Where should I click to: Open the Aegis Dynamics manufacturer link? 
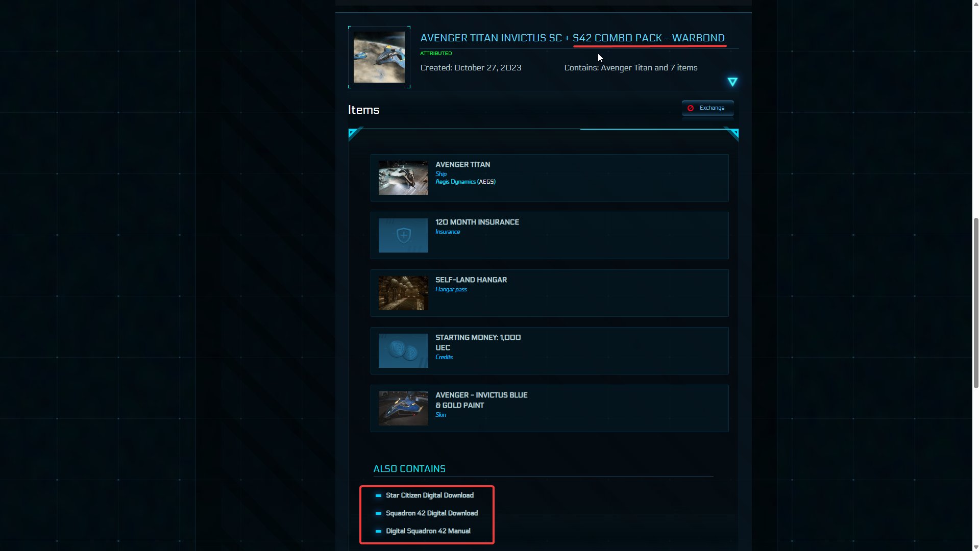pos(455,182)
